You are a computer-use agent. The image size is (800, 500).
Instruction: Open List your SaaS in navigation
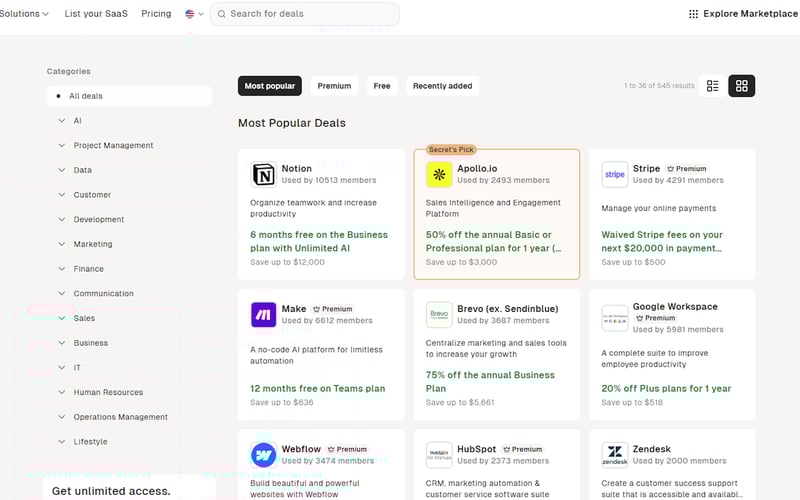click(96, 14)
